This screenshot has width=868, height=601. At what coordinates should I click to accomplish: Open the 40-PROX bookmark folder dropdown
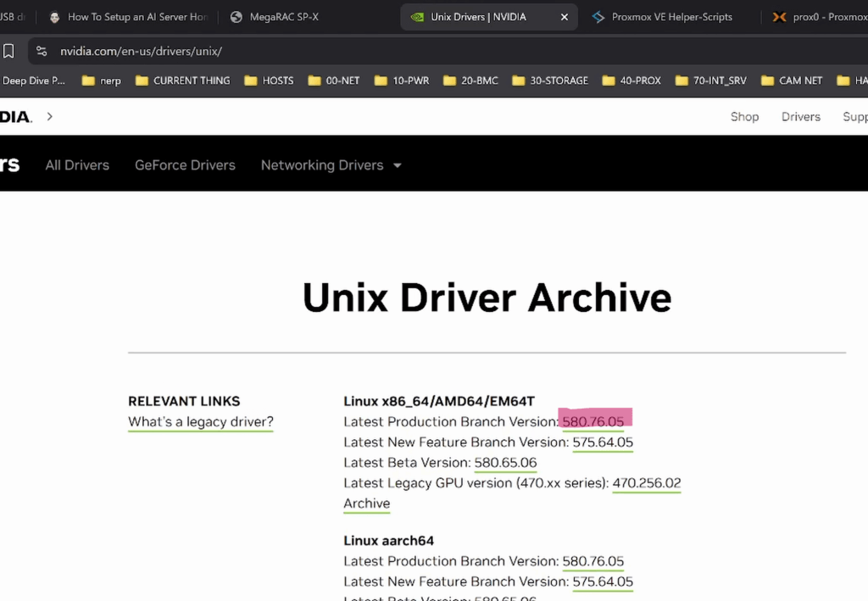[x=631, y=81]
